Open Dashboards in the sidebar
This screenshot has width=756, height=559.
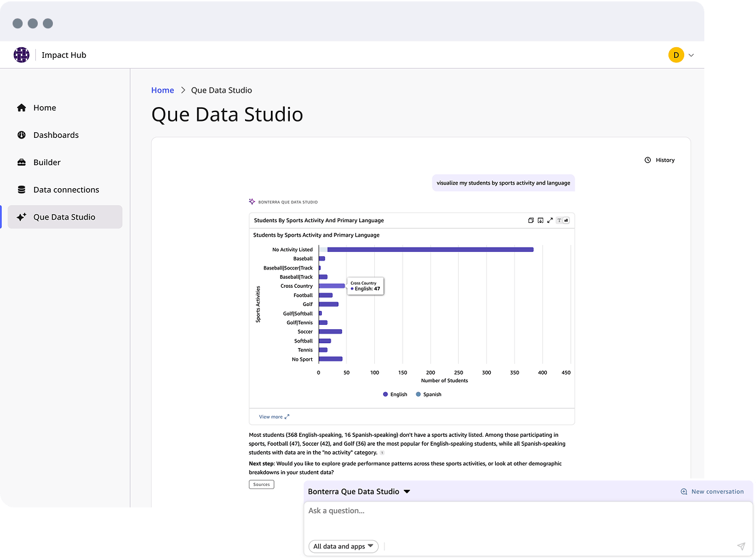tap(56, 135)
